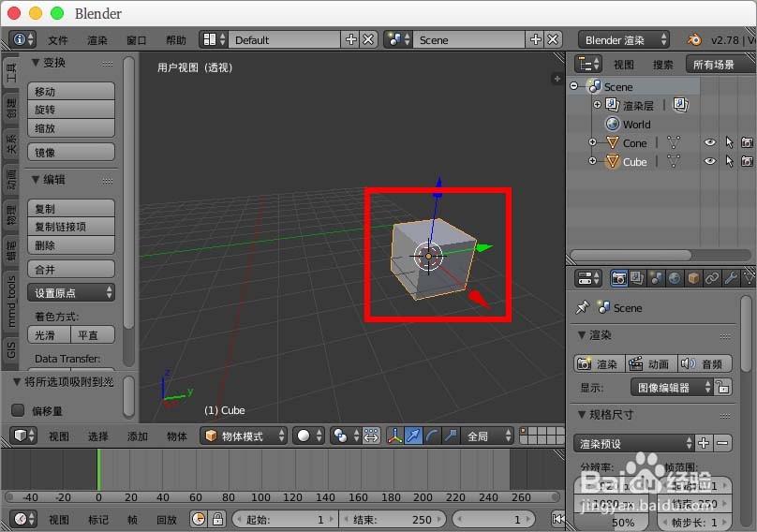This screenshot has width=757, height=532.
Task: Toggle the 3D manipulator axes widget
Action: [394, 436]
